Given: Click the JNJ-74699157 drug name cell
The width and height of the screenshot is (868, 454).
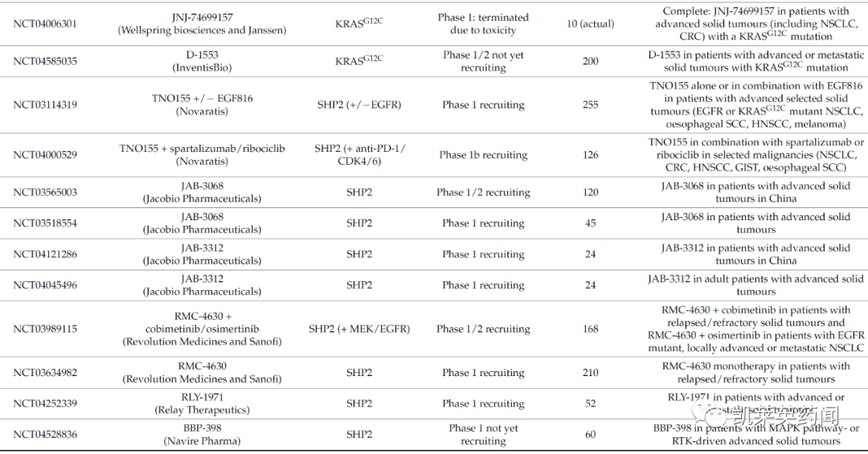Looking at the screenshot, I should coord(202,24).
